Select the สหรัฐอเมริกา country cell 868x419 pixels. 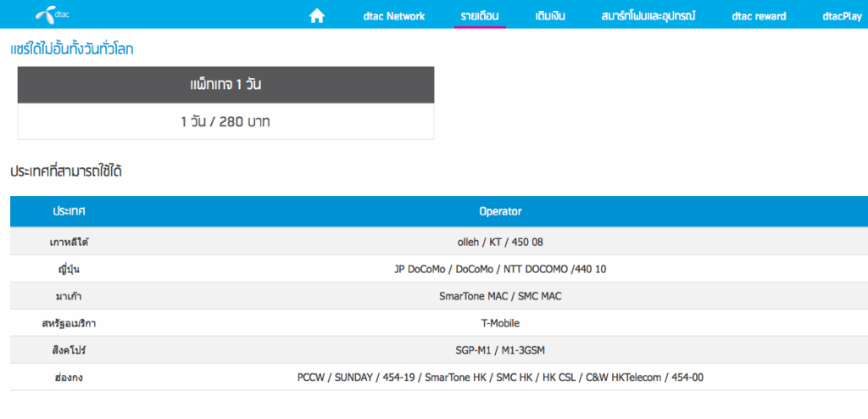pyautogui.click(x=70, y=323)
